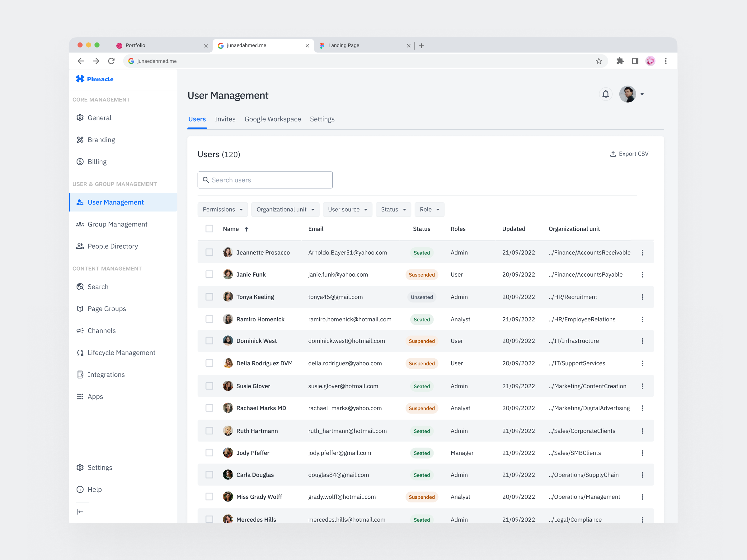747x560 pixels.
Task: Open the Status filter dropdown
Action: (393, 209)
